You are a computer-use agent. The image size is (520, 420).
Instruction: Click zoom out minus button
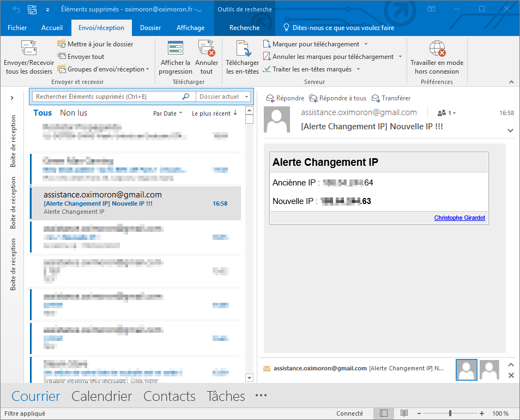click(x=419, y=413)
